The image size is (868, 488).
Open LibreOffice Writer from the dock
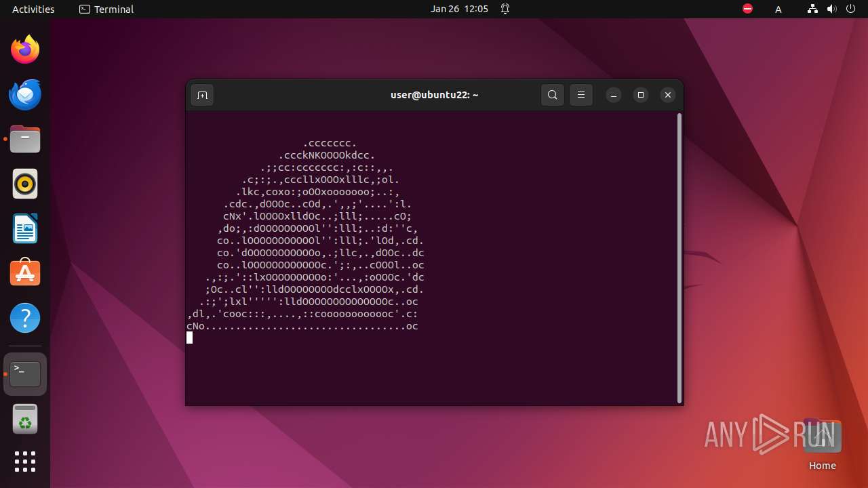(x=25, y=228)
